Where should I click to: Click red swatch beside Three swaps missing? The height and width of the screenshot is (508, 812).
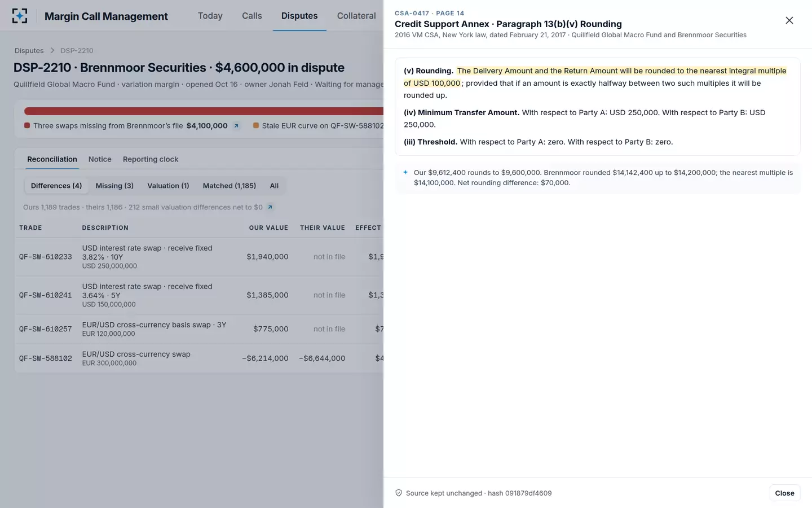[27, 125]
